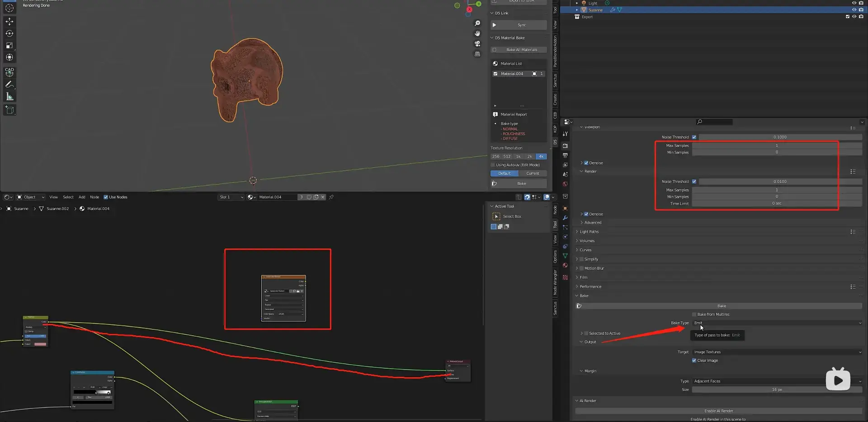The width and height of the screenshot is (868, 422).
Task: Click Bake button in render properties
Action: [x=719, y=306]
